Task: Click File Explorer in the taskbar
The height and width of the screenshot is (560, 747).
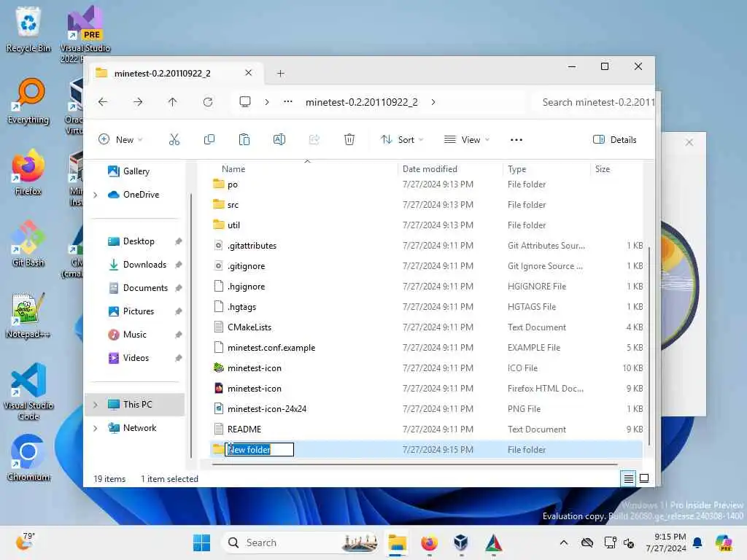Action: (x=397, y=542)
